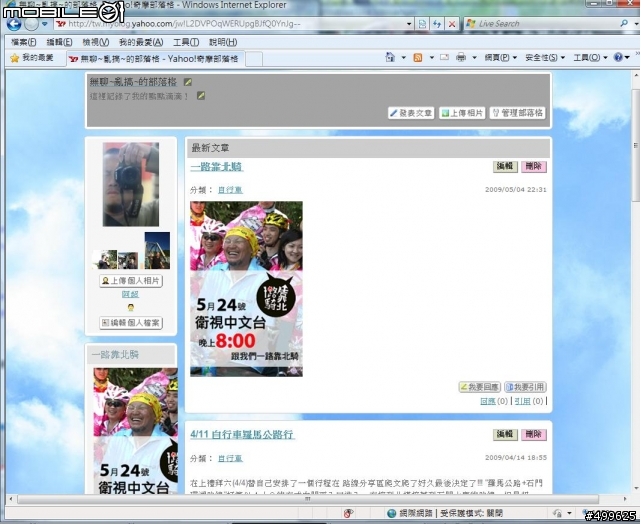Open a new blank tab

point(254,59)
